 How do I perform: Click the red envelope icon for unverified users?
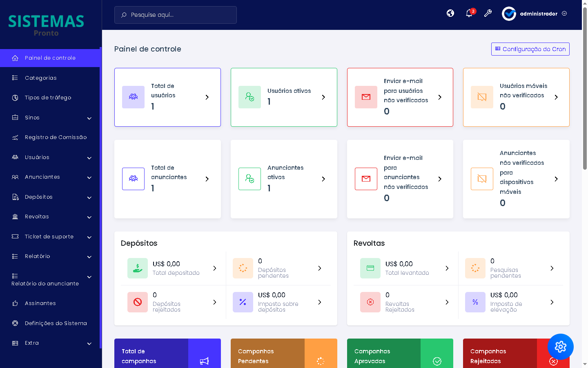366,97
